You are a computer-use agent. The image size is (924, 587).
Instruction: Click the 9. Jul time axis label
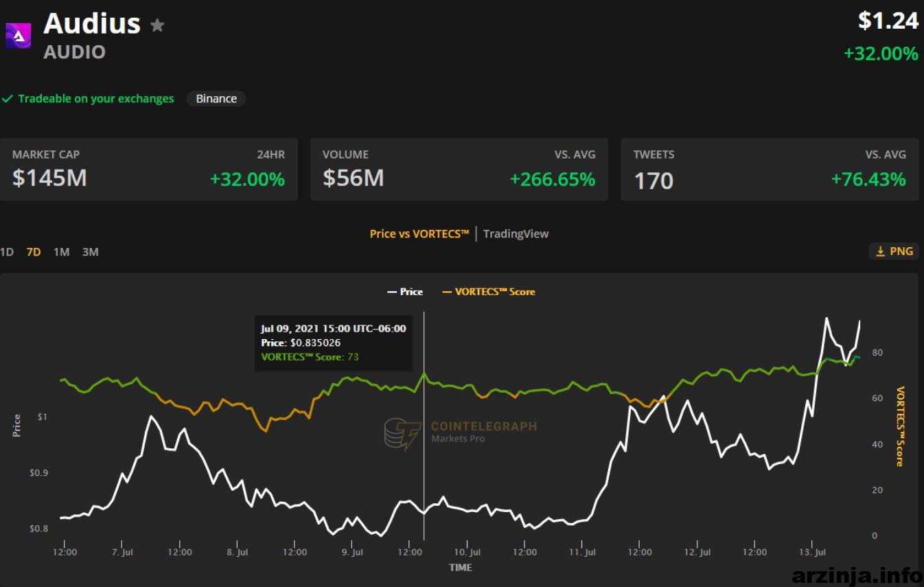pyautogui.click(x=352, y=552)
